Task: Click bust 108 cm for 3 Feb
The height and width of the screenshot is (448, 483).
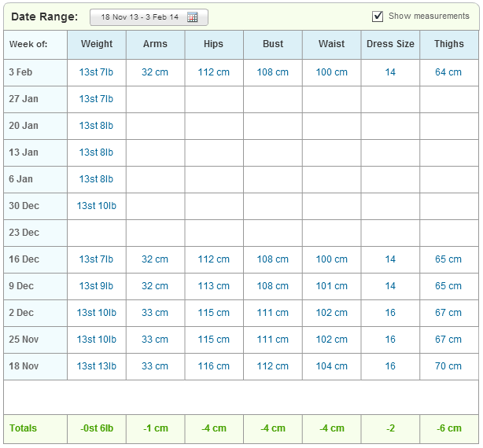Action: (273, 72)
